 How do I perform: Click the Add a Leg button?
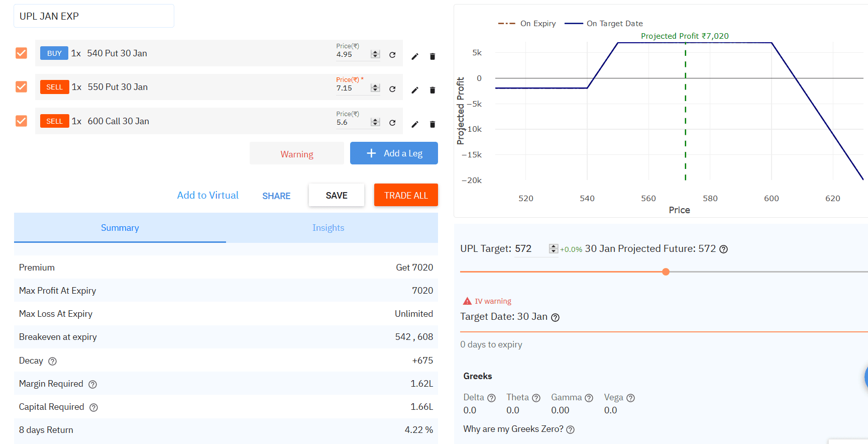pos(394,153)
